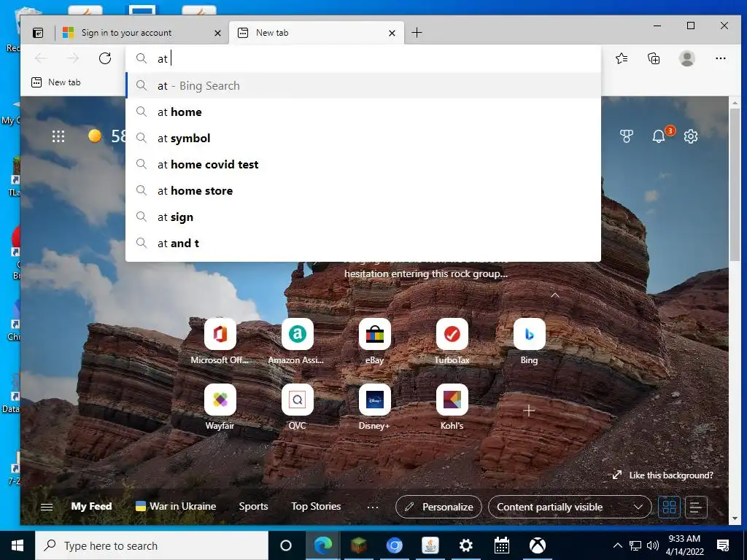The height and width of the screenshot is (560, 747).
Task: Choose 'at home covid test' suggestion
Action: pyautogui.click(x=363, y=164)
